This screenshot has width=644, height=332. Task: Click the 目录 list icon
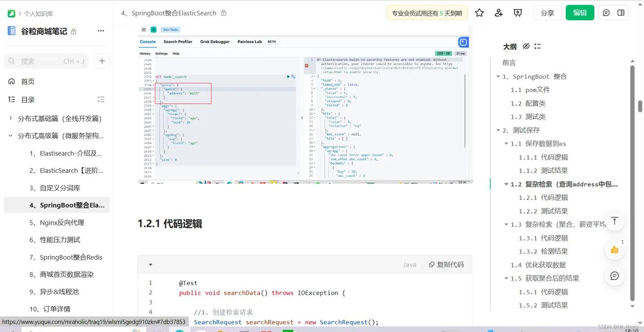(12, 99)
